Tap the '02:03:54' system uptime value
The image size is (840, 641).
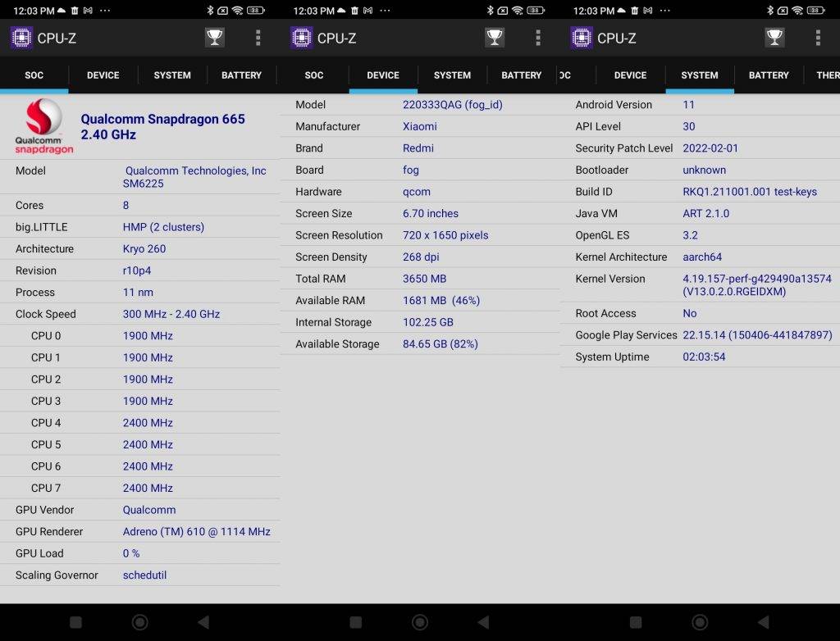click(704, 357)
